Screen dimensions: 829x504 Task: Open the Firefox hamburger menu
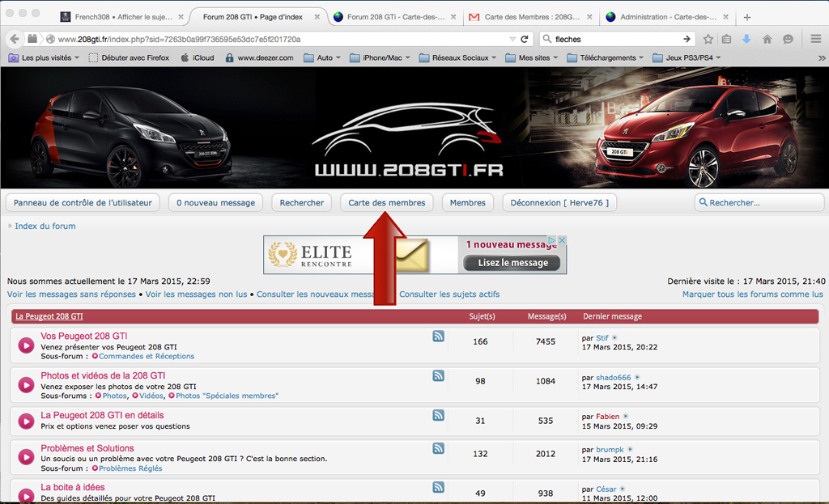point(816,39)
